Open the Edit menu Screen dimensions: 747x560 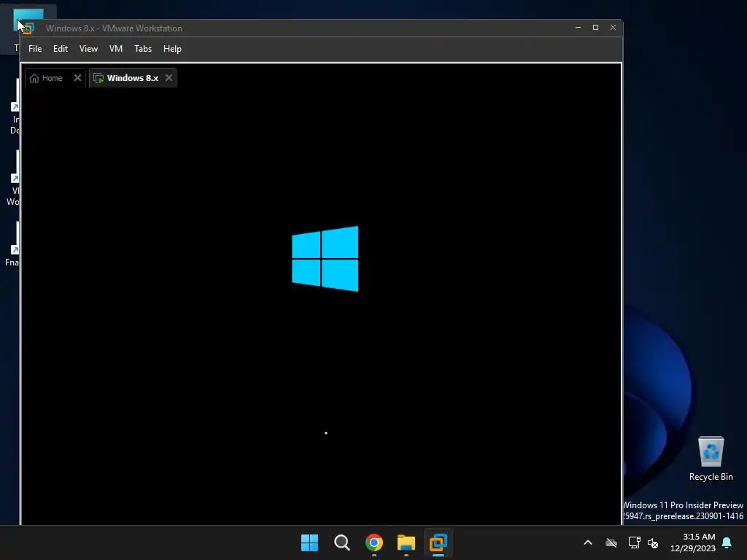click(x=60, y=49)
